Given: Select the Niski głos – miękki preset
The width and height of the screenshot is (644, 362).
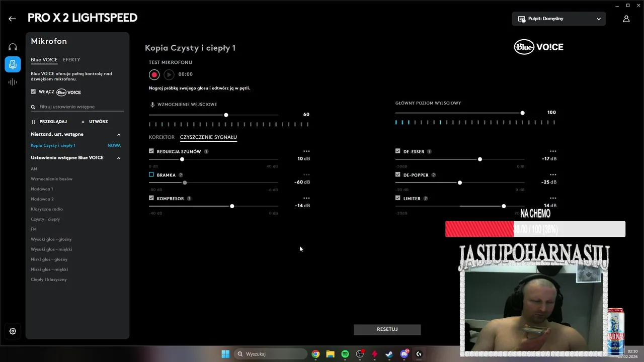Looking at the screenshot, I should 49,269.
